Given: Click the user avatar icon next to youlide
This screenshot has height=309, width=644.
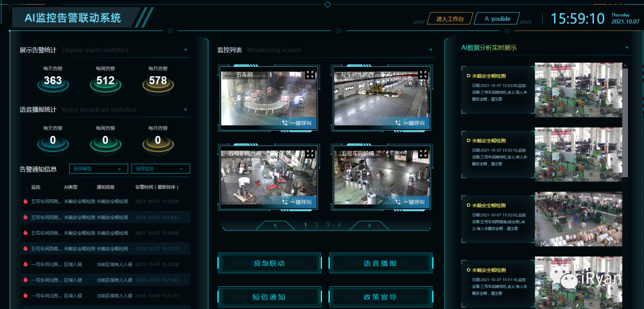Looking at the screenshot, I should (487, 19).
